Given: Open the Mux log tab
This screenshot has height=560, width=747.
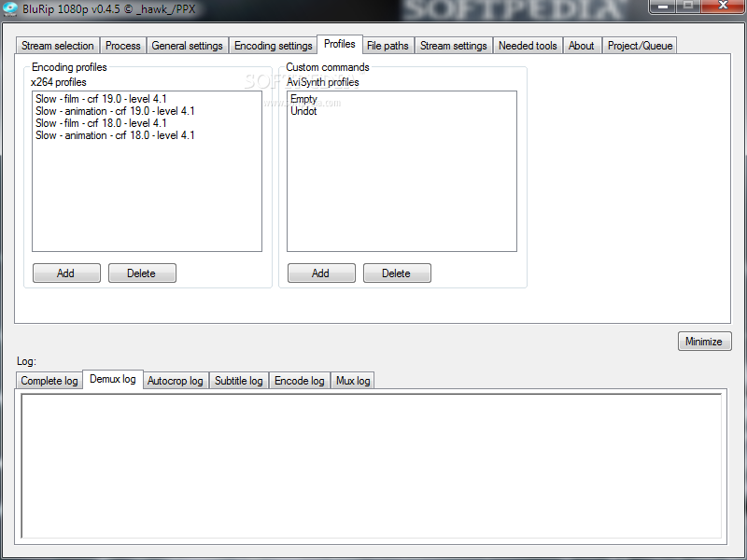Looking at the screenshot, I should click(x=353, y=381).
